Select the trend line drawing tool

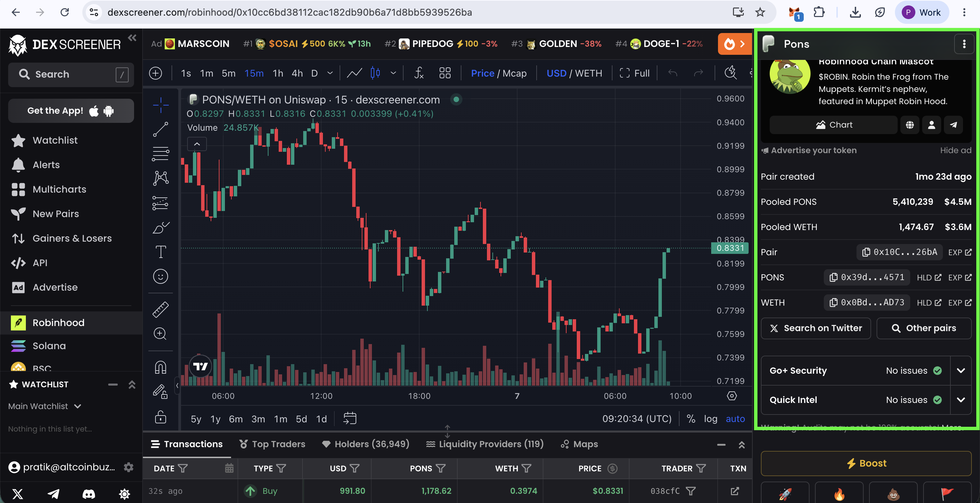161,129
